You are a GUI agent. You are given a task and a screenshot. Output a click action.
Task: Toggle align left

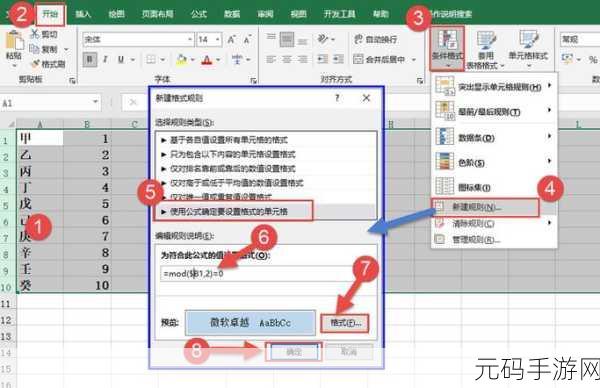pos(271,59)
